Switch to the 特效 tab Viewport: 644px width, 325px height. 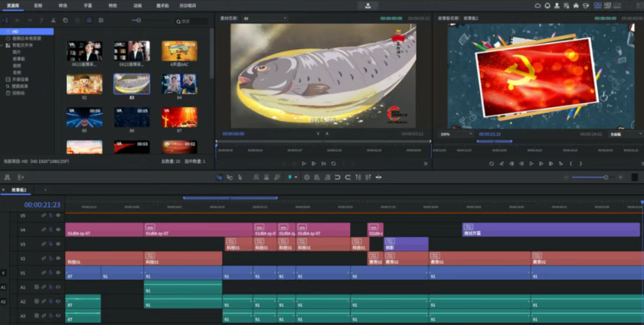pyautogui.click(x=113, y=5)
